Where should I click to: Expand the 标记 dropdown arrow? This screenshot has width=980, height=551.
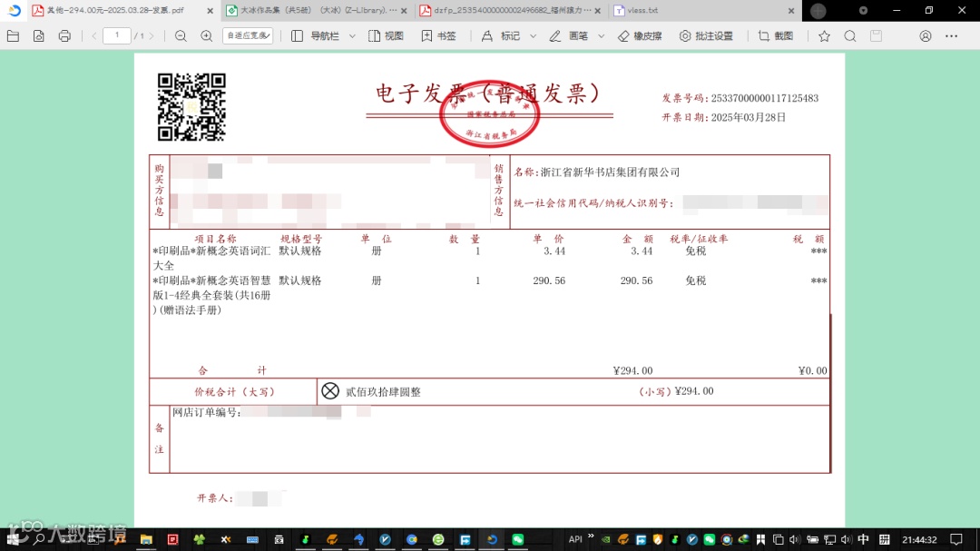point(534,36)
